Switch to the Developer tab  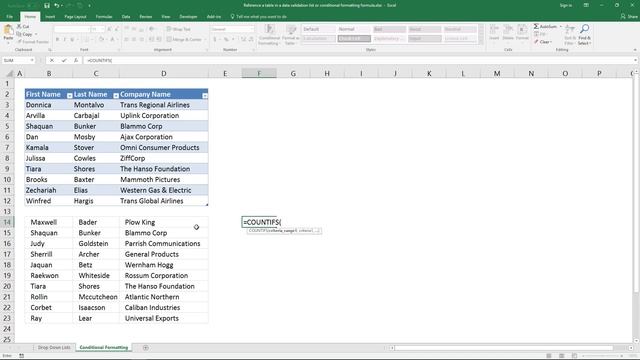click(188, 17)
